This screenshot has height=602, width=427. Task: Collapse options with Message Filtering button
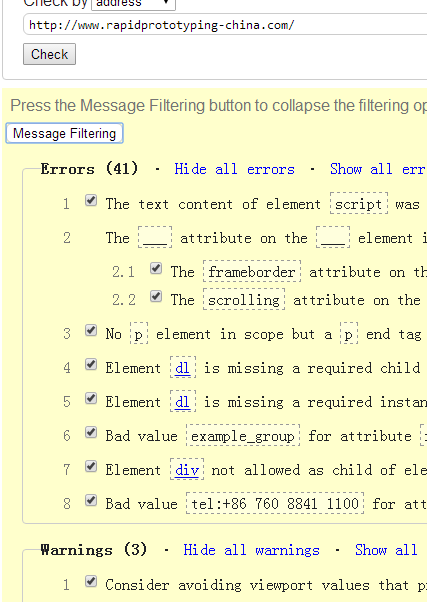point(65,133)
